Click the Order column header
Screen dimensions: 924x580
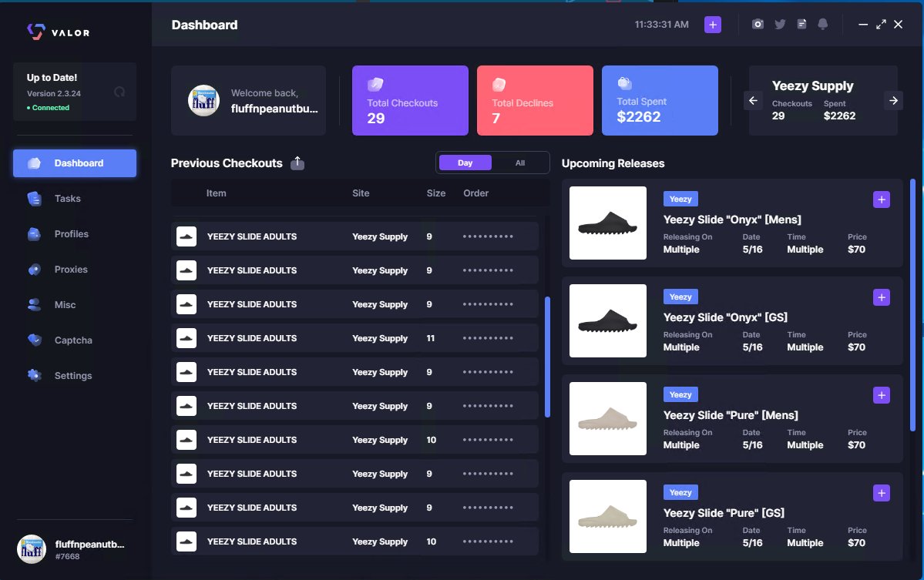(x=475, y=193)
